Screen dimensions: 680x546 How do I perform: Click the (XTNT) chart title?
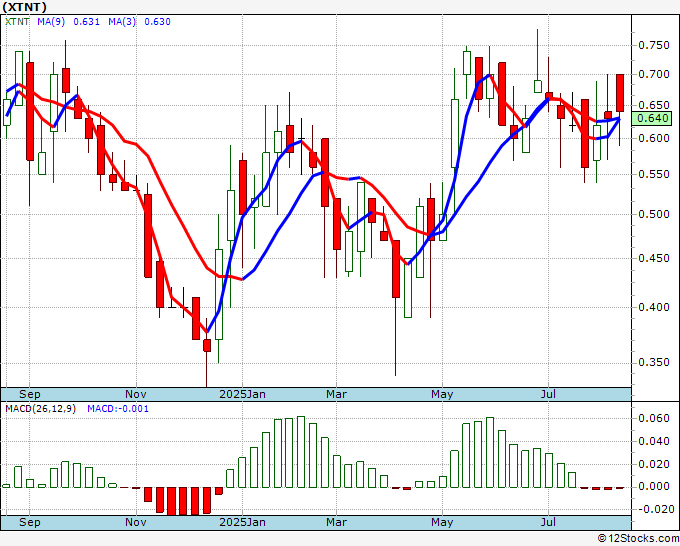pyautogui.click(x=24, y=7)
